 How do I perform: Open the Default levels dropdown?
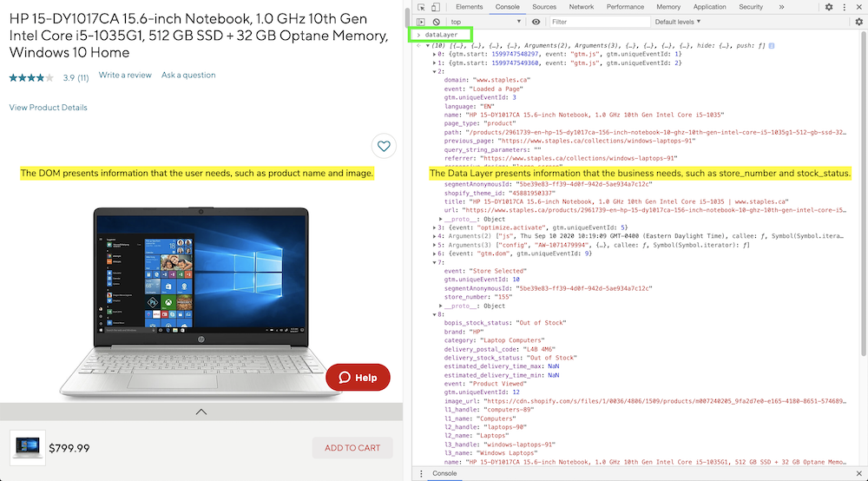[678, 22]
